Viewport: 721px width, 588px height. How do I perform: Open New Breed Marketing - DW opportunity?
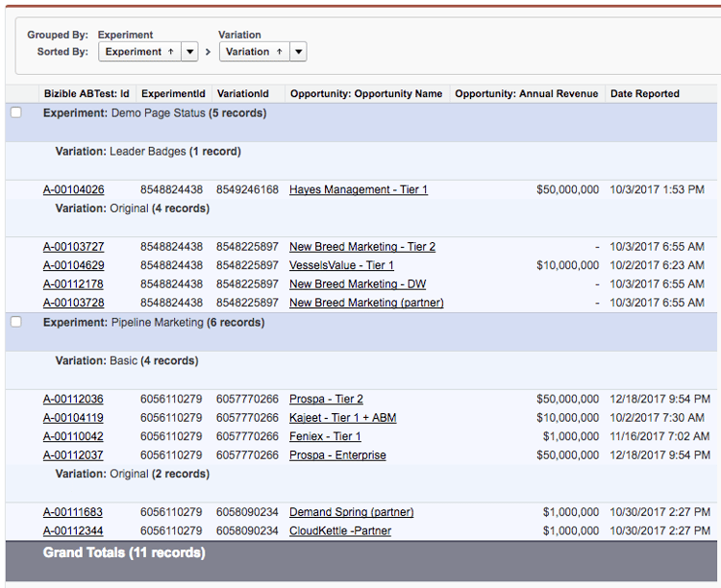tap(357, 284)
